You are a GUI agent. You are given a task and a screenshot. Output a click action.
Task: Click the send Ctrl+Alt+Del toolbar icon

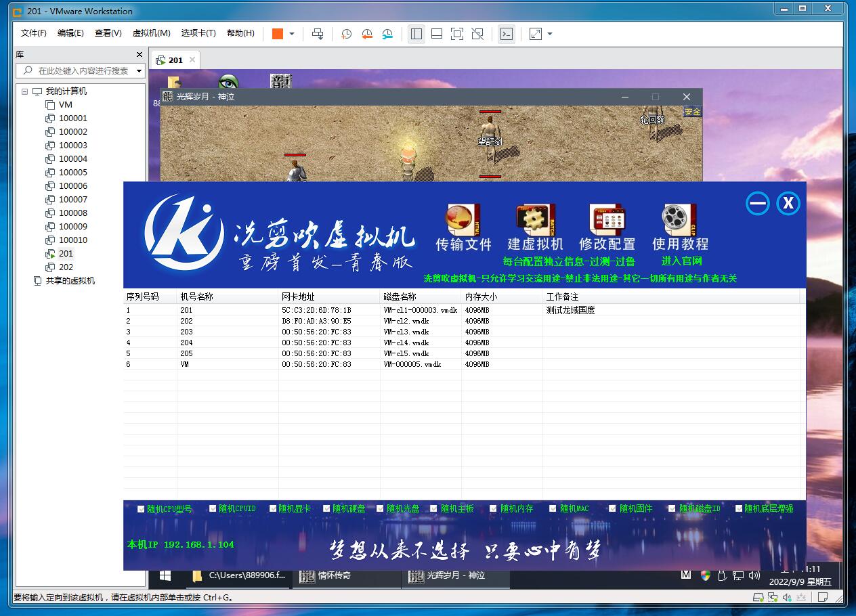317,34
